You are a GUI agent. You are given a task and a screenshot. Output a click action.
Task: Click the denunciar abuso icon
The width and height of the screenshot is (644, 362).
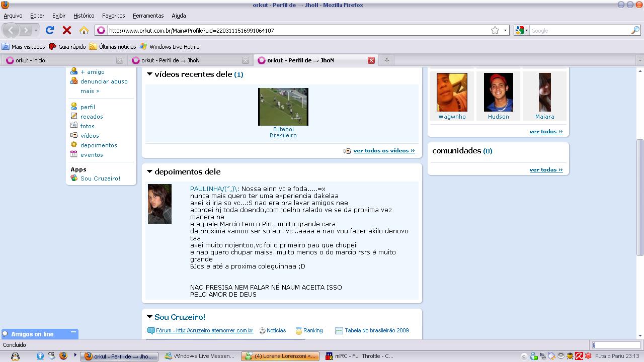[x=74, y=81]
